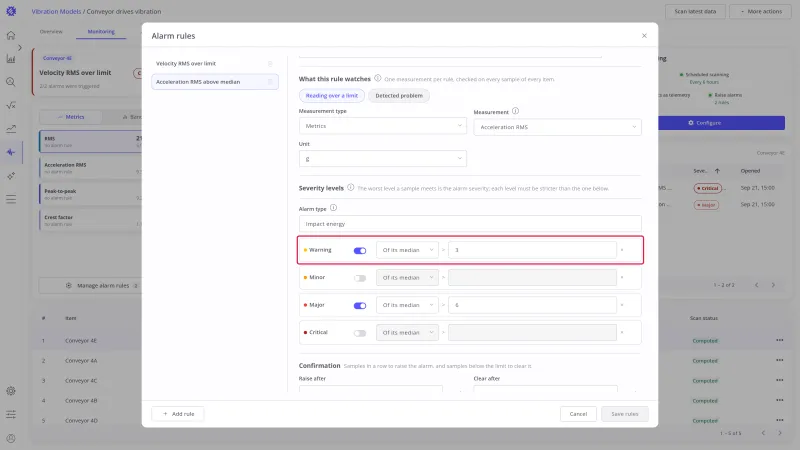Open the Unit dropdown showing g
This screenshot has height=450, width=800.
click(x=382, y=159)
